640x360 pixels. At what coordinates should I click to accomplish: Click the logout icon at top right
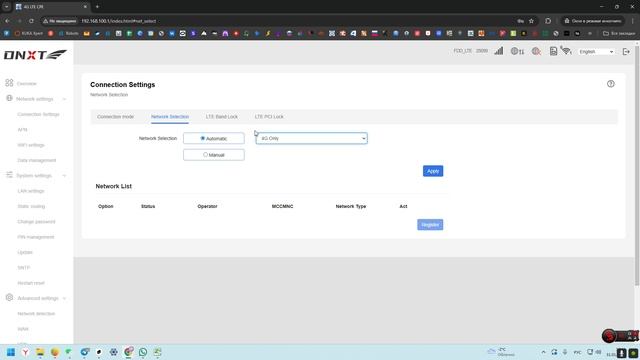(x=626, y=51)
